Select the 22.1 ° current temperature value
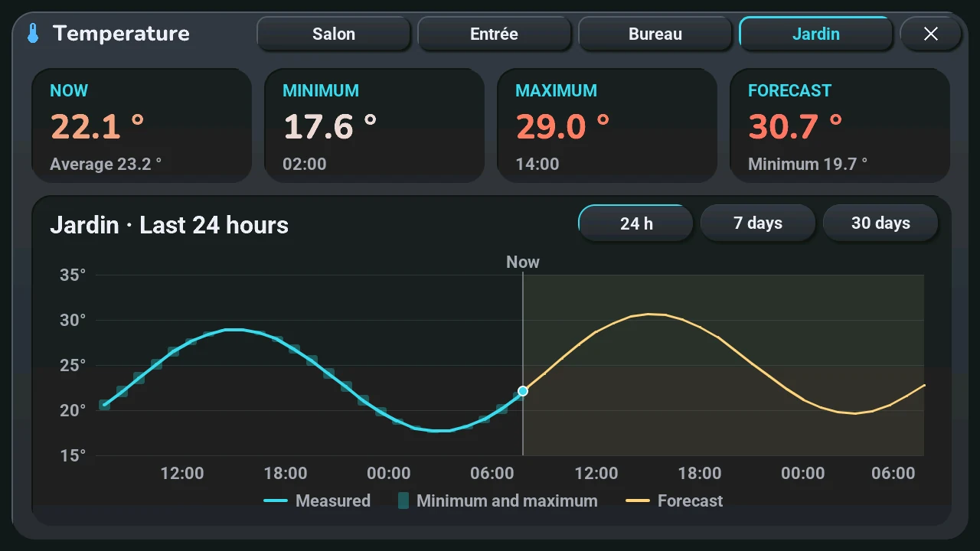The height and width of the screenshot is (551, 980). click(x=97, y=126)
